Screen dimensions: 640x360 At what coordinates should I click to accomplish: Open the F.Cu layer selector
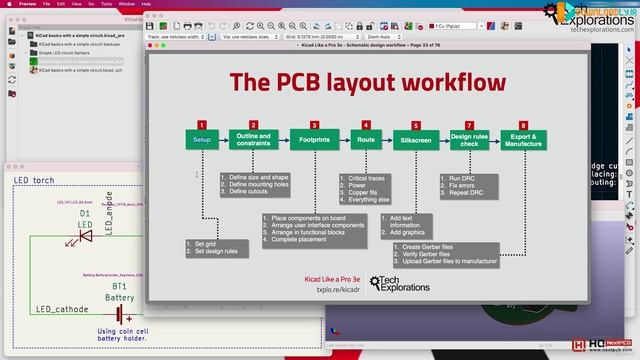[x=456, y=26]
